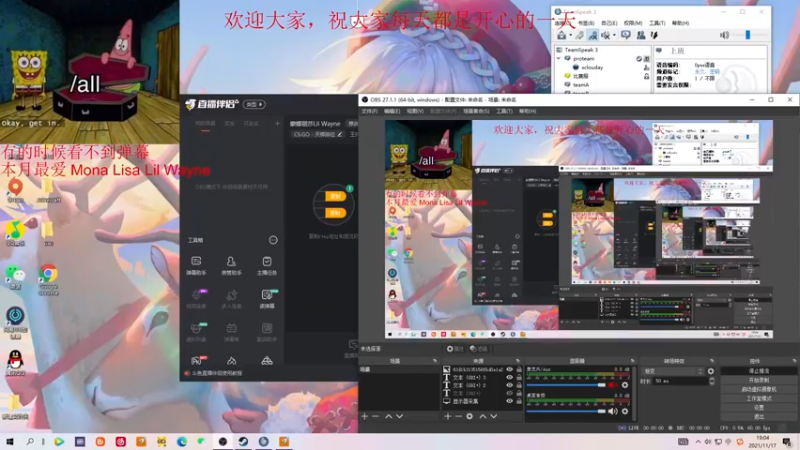Open the 编辑(E) menu in OBS
This screenshot has height=450, width=800.
coord(392,111)
